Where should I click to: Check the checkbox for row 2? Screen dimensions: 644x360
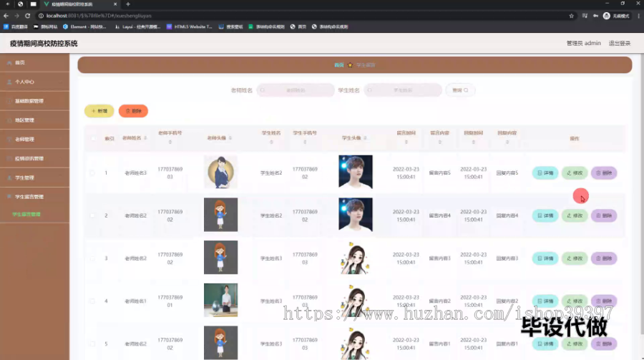click(x=92, y=215)
